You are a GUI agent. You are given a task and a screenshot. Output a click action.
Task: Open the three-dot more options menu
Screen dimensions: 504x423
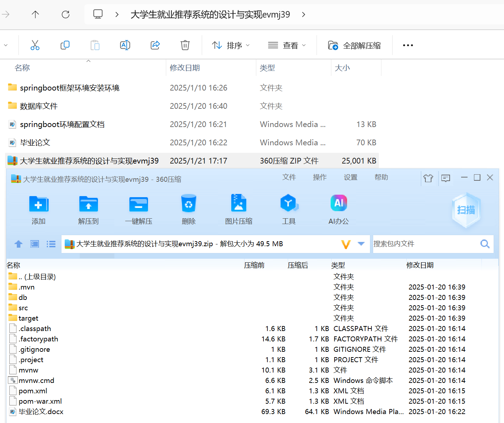(x=408, y=45)
